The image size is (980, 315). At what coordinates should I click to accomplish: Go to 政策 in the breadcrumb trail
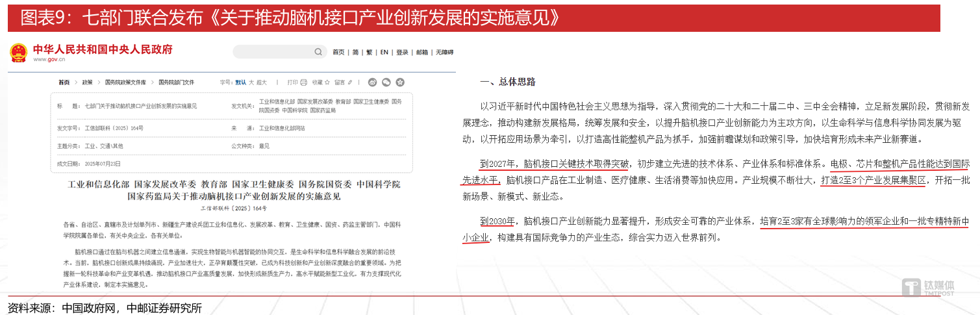[x=87, y=82]
